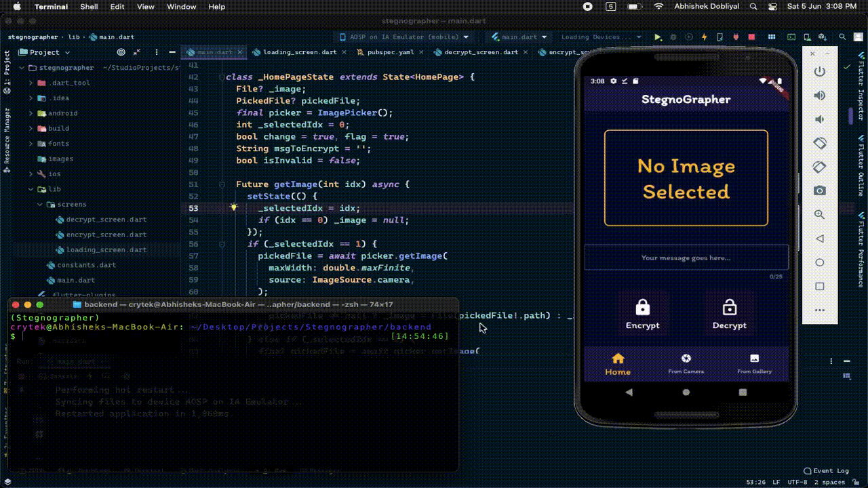Open the Edit menu in menu bar
Image resolution: width=868 pixels, height=488 pixels.
coord(117,7)
